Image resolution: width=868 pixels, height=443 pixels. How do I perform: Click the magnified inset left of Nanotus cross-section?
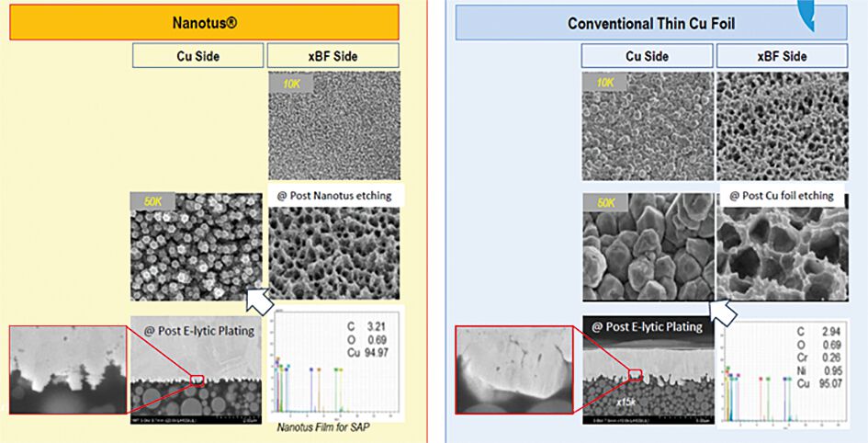(66, 369)
